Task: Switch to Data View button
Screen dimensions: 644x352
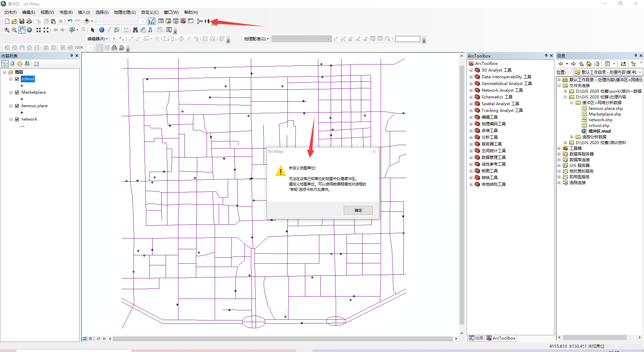Action: (85, 339)
